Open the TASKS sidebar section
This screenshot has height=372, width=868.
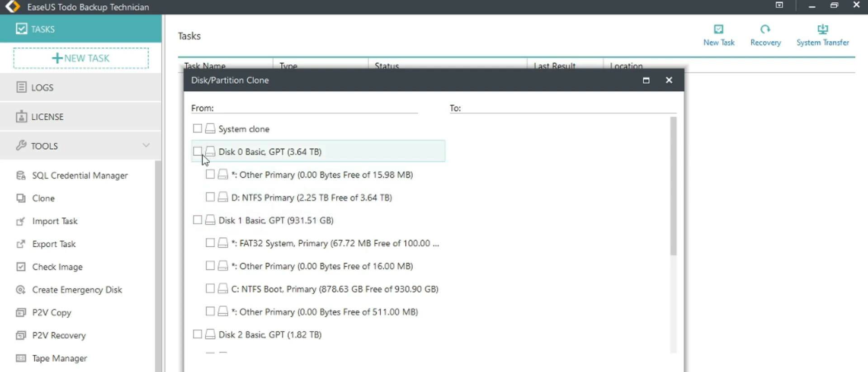coord(80,29)
